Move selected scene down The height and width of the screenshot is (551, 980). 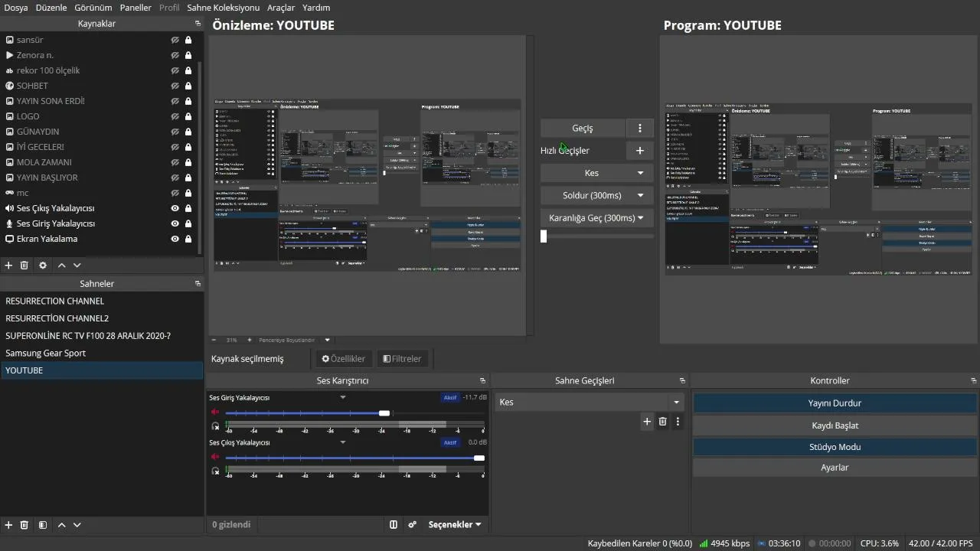pyautogui.click(x=77, y=525)
